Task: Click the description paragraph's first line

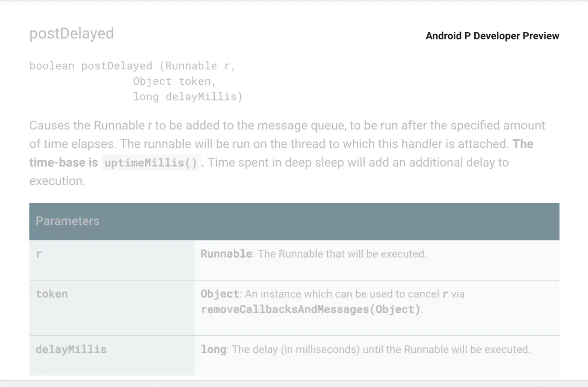Action: [x=287, y=126]
